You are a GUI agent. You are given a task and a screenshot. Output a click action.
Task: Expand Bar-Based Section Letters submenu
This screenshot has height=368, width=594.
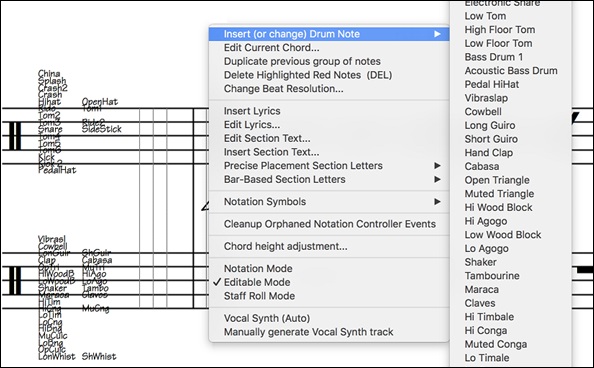[x=329, y=179]
